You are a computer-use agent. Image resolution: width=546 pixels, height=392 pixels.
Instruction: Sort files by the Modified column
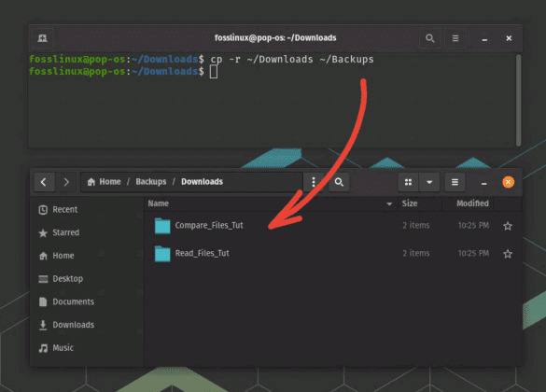(472, 203)
